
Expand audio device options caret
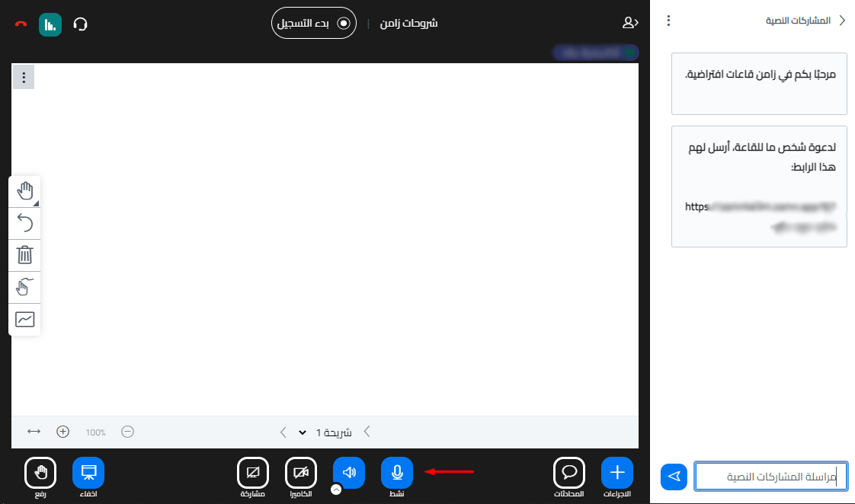tap(337, 490)
